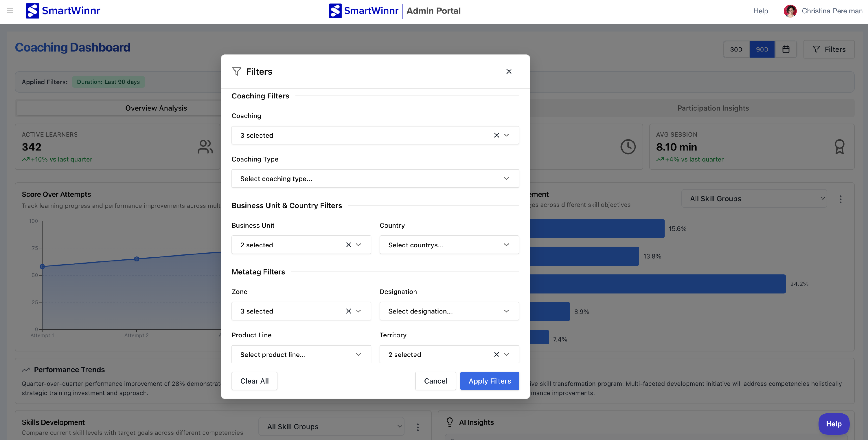Select the 90D duration toggle
The height and width of the screenshot is (440, 868).
tap(762, 49)
